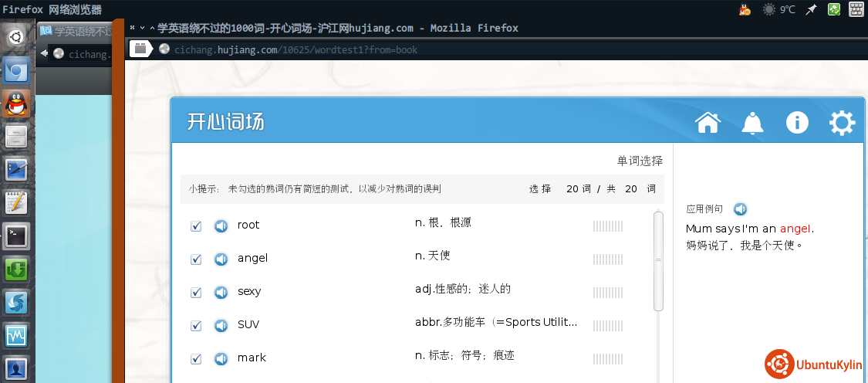Switch to the background Firefox tab
Viewport: 868px width, 383px height.
[x=76, y=32]
